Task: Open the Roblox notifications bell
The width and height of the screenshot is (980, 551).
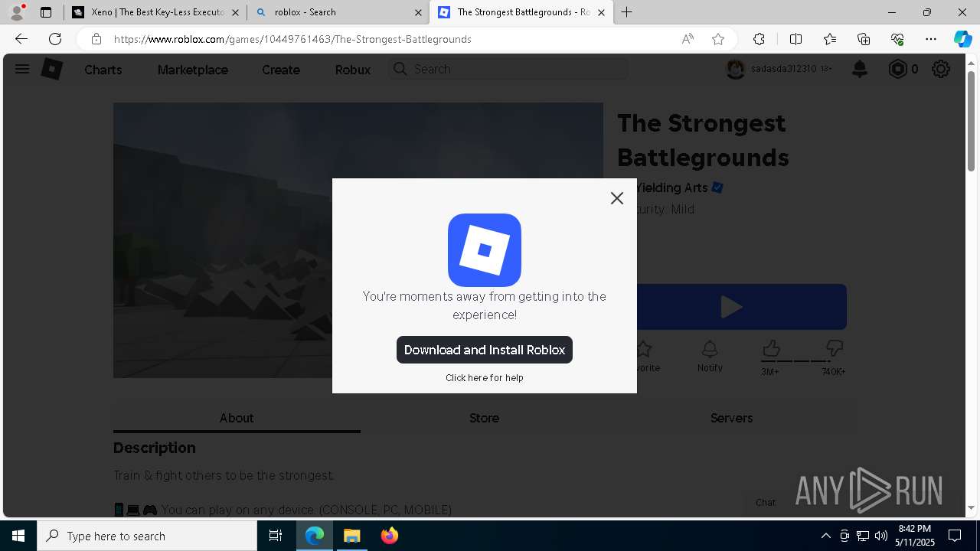Action: (860, 69)
